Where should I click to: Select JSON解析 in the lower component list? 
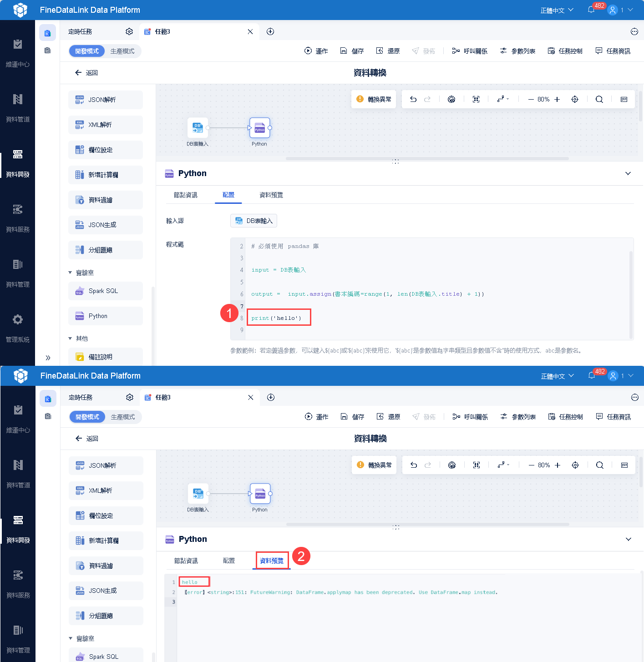point(106,465)
